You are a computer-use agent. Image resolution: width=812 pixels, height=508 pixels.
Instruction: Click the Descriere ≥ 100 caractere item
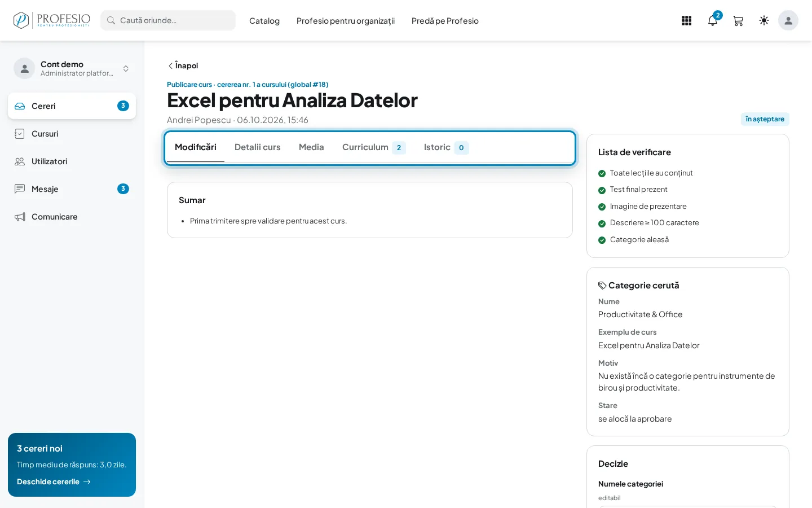pyautogui.click(x=648, y=223)
